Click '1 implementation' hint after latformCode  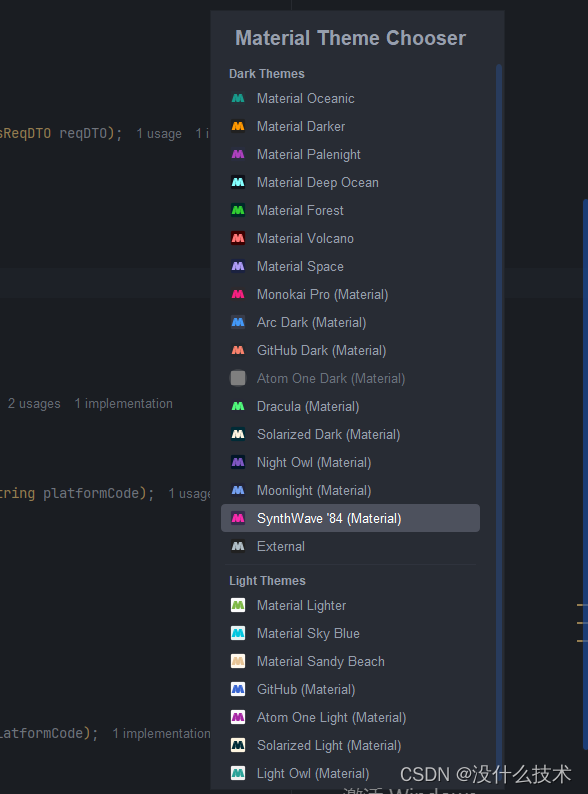[x=161, y=733]
